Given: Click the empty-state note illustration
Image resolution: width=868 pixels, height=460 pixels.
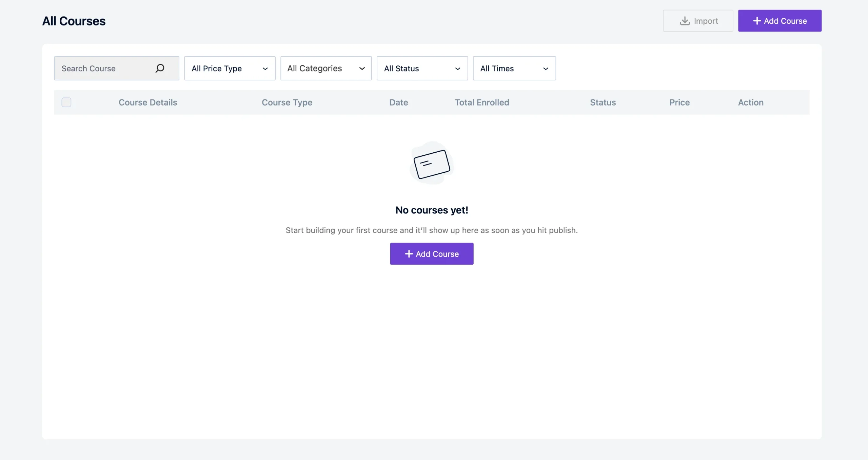Looking at the screenshot, I should tap(431, 164).
